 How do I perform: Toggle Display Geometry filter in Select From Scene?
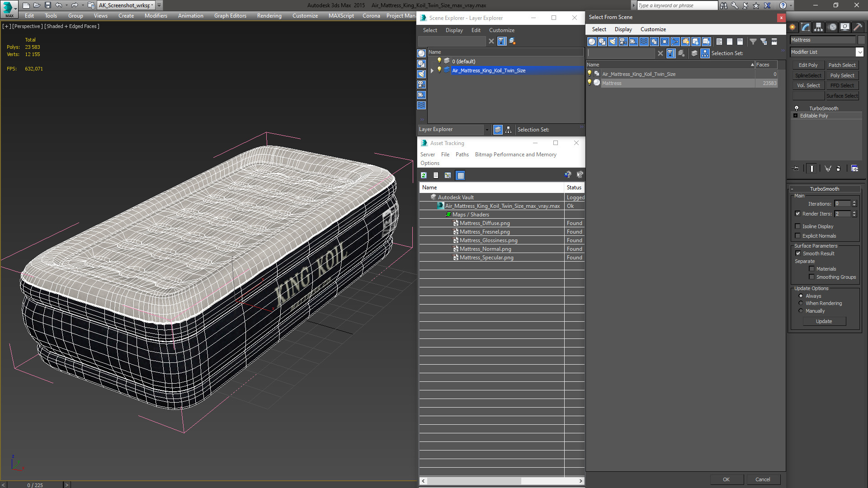(x=592, y=42)
